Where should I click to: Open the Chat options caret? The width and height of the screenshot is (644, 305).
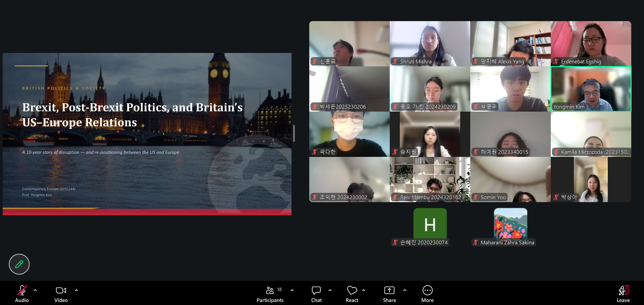[330, 290]
